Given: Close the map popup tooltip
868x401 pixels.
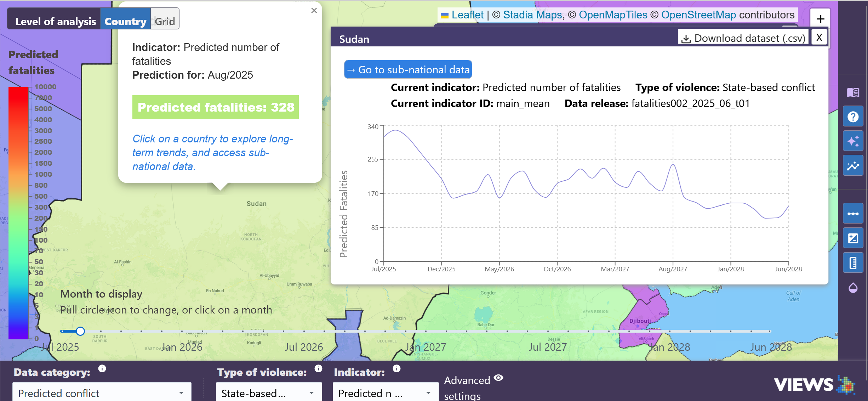Looking at the screenshot, I should tap(314, 11).
